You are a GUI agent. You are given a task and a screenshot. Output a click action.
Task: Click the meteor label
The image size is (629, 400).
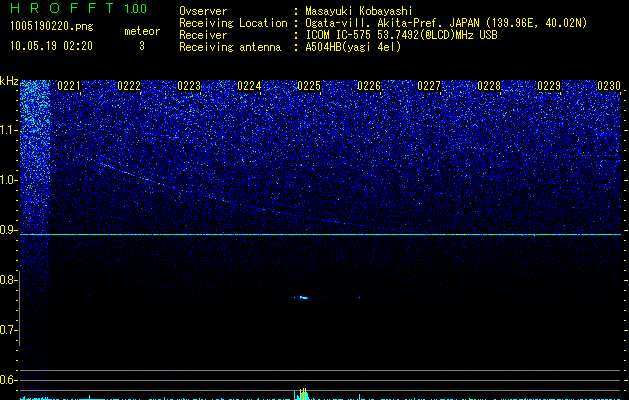pyautogui.click(x=142, y=31)
